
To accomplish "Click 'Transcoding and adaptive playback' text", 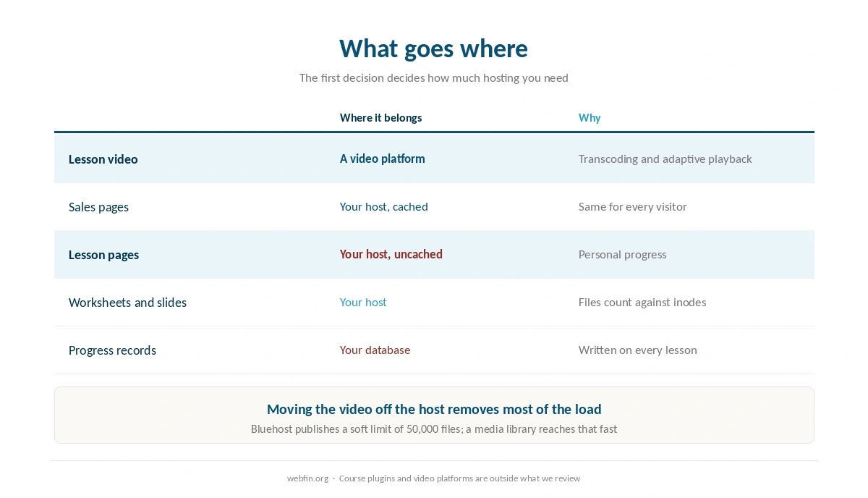I will click(x=665, y=159).
